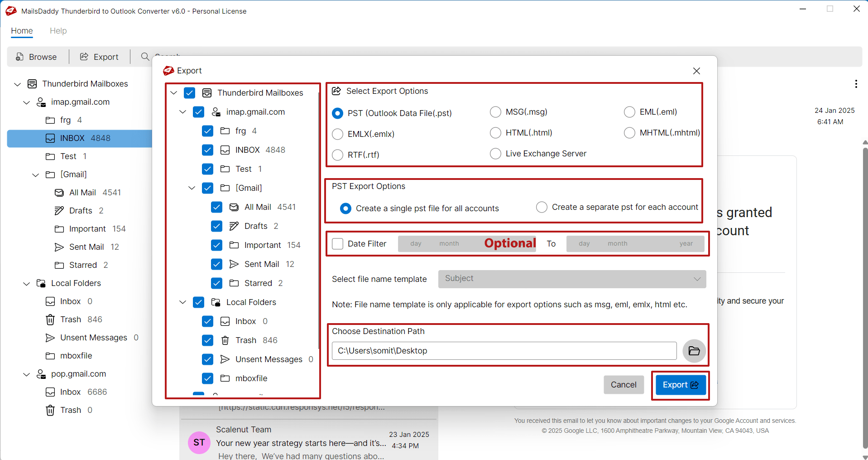
Task: Click the All Mail icon in left sidebar
Action: pos(59,193)
